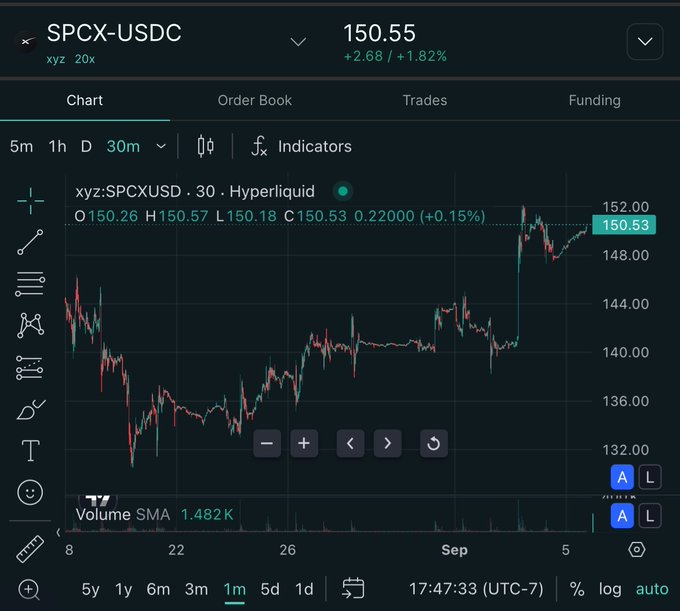Screen dimensions: 680x611
Task: Click the xyz:SPCXUSD symbol legend title
Action: (x=195, y=191)
